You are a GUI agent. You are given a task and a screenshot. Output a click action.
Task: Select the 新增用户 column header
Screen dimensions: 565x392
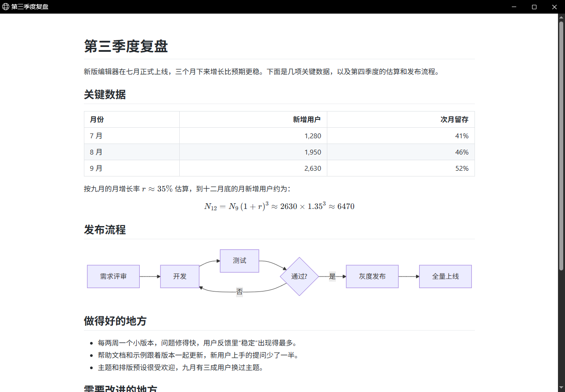253,119
